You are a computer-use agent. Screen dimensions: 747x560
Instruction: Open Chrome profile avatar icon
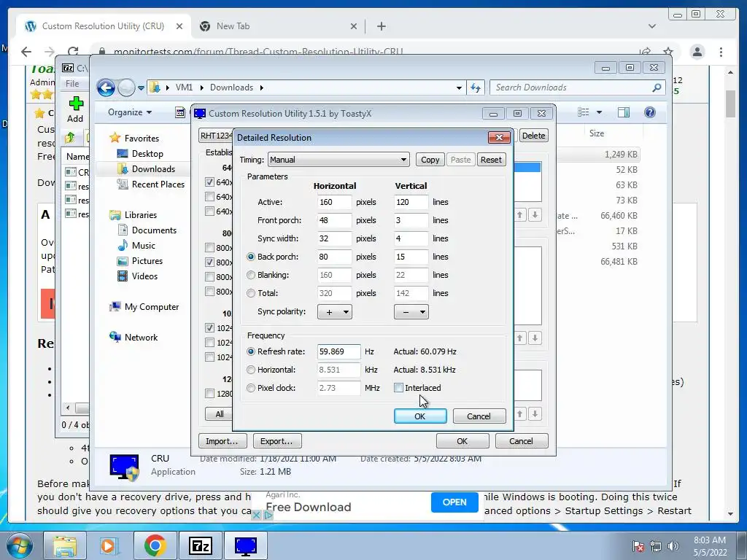pyautogui.click(x=697, y=52)
